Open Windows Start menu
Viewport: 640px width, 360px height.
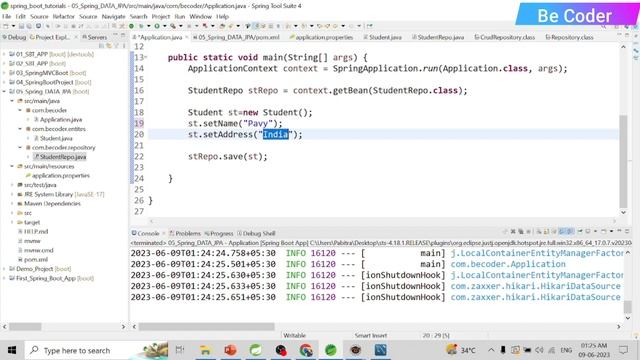[x=12, y=350]
